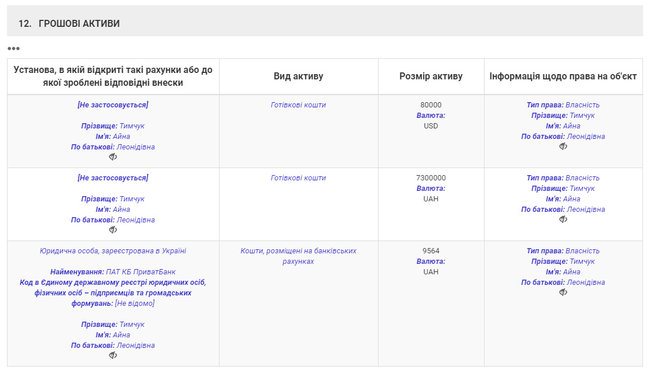Image resolution: width=650 pixels, height=373 pixels.
Task: Click 'Тип права: Власність' in 9564 row
Action: 563,251
